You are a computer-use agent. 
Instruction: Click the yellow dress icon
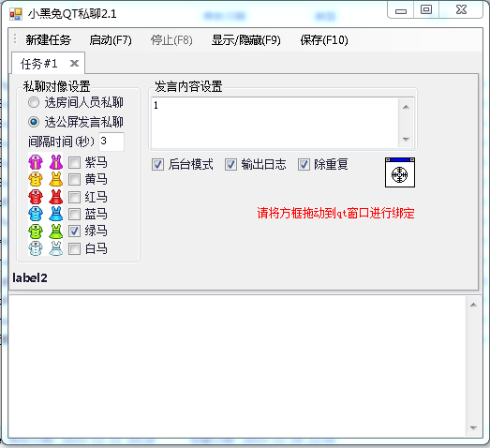[x=56, y=179]
